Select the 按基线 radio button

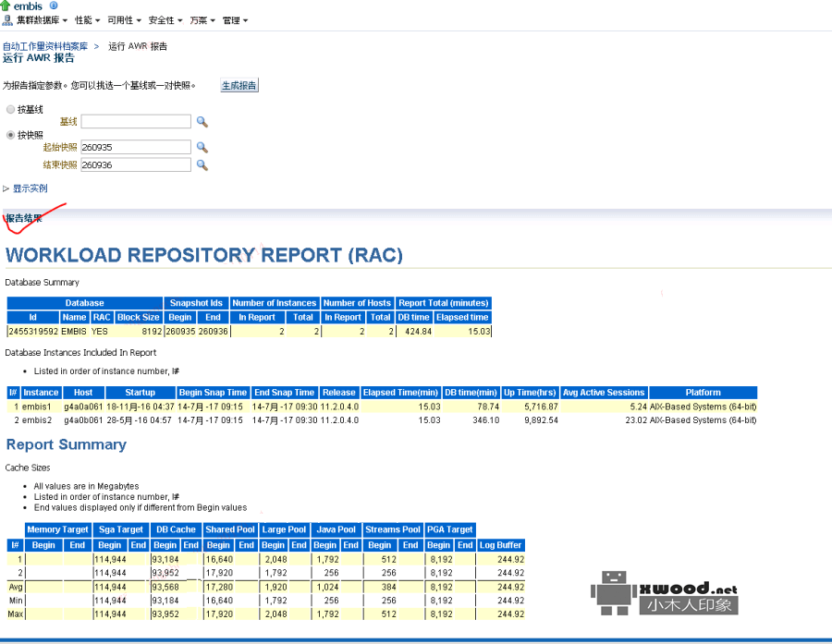pos(10,109)
